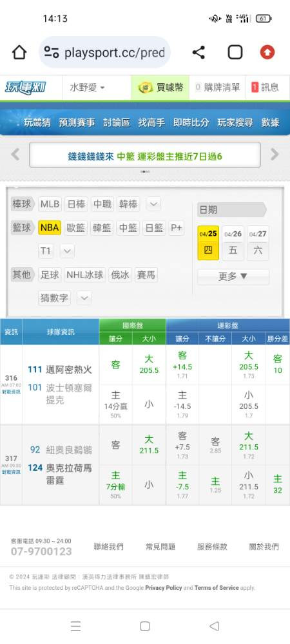Open the browser tabs switcher square icon
Screen dimensions: 290x644
point(235,53)
